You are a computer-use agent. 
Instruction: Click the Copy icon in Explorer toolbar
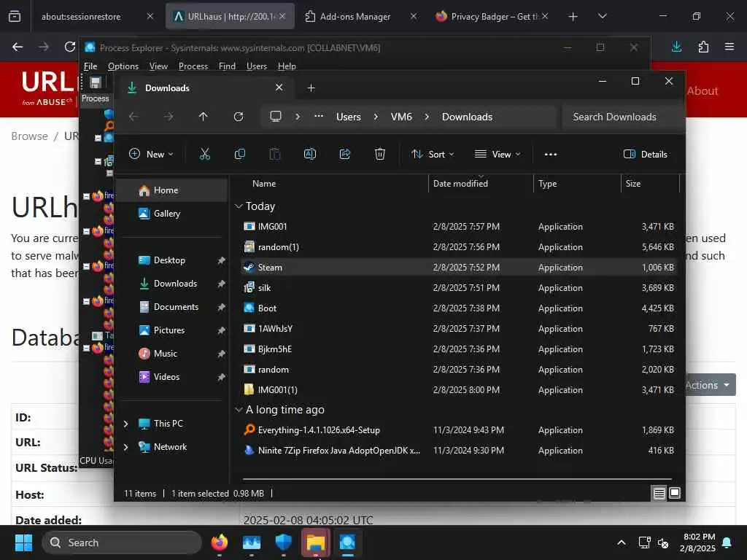239,154
